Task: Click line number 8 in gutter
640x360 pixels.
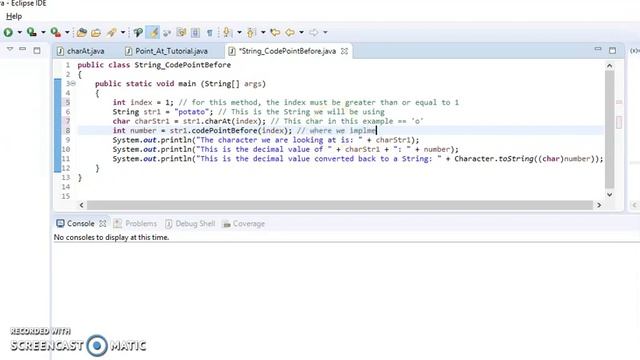Action: point(68,131)
